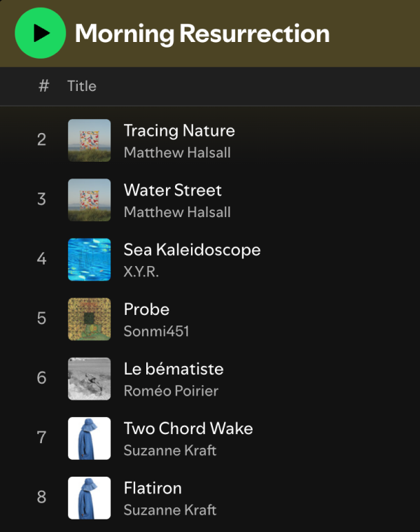Image resolution: width=420 pixels, height=532 pixels.
Task: Select the Flatiron track title
Action: tap(153, 488)
